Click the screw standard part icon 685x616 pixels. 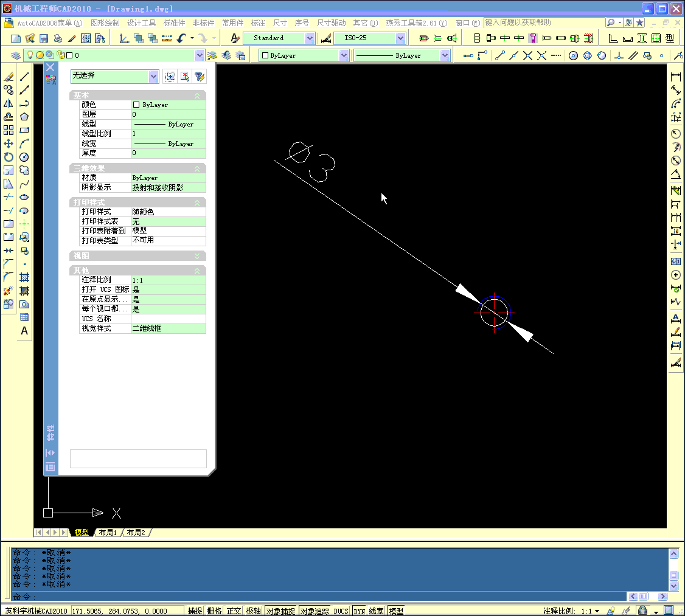tap(532, 38)
